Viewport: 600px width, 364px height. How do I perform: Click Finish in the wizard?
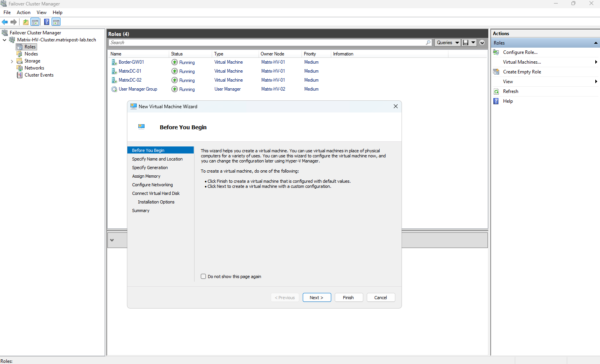(x=348, y=298)
